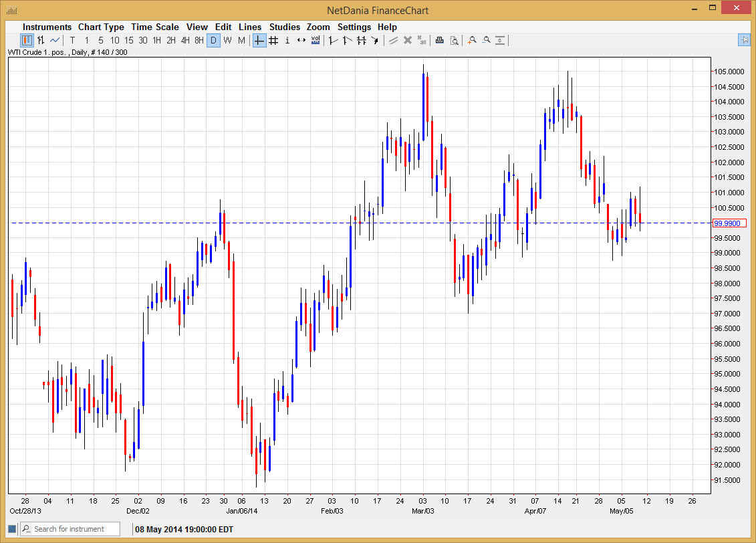
Task: Click the print preview icon
Action: coord(454,40)
